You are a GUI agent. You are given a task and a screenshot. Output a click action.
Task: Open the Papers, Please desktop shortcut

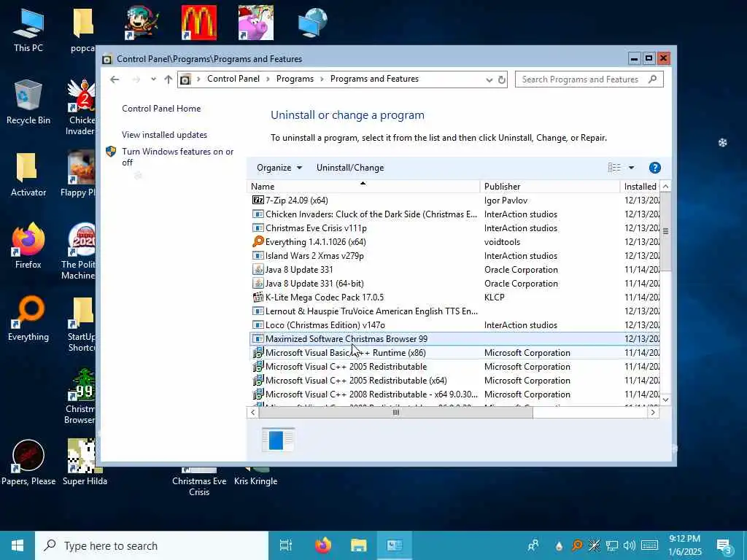(28, 463)
